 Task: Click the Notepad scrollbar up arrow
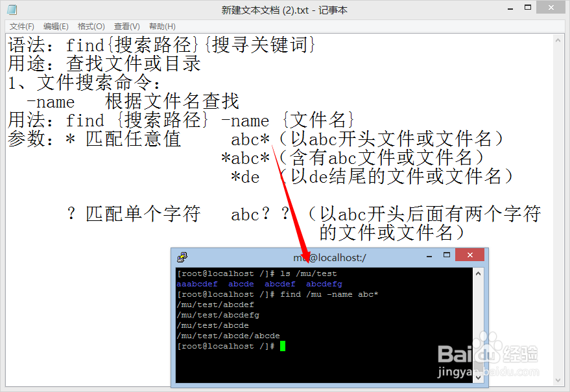(558, 41)
